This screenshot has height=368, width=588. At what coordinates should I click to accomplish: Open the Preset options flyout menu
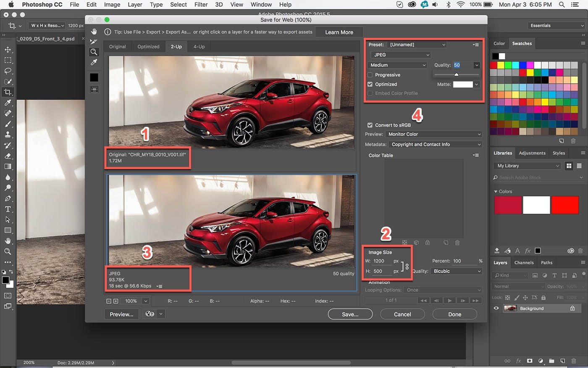click(476, 45)
